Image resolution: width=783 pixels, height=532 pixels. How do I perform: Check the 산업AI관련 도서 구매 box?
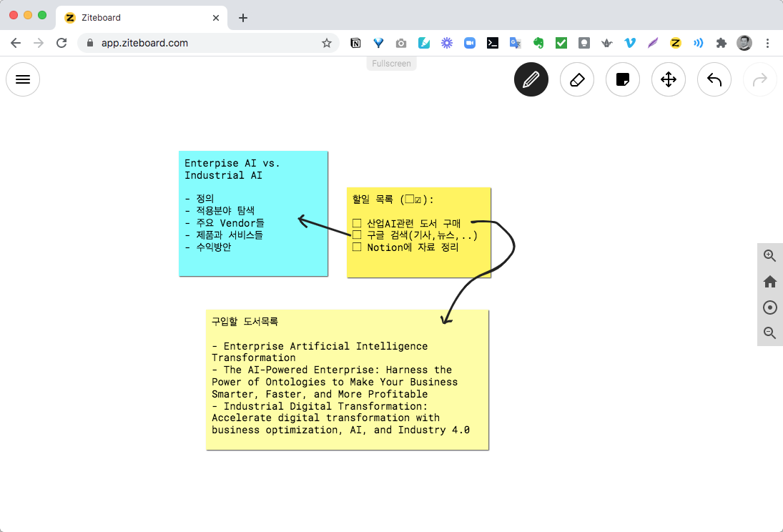(357, 223)
